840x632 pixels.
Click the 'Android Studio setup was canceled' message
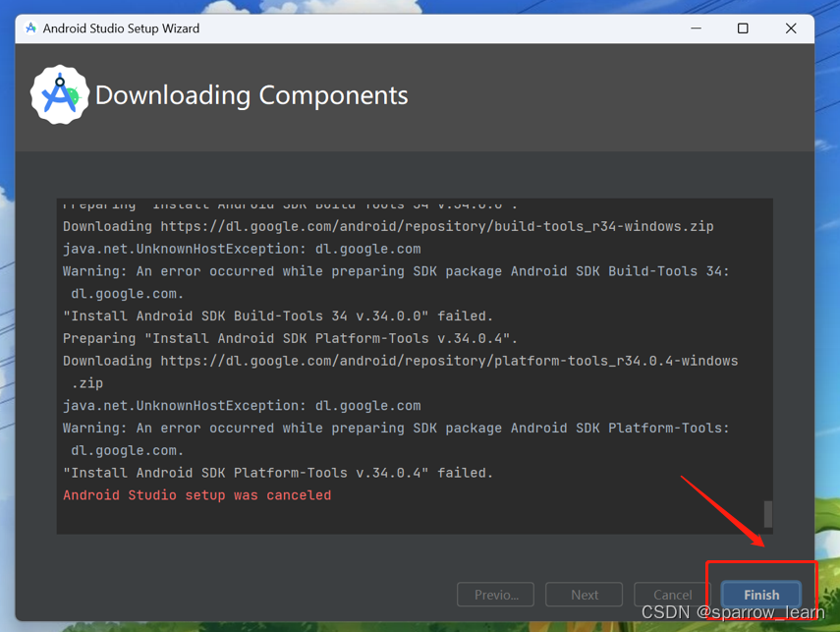(197, 494)
